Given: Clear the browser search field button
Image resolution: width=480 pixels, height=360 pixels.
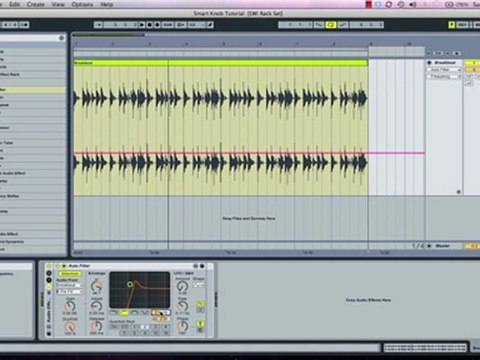Looking at the screenshot, I should (x=61, y=38).
